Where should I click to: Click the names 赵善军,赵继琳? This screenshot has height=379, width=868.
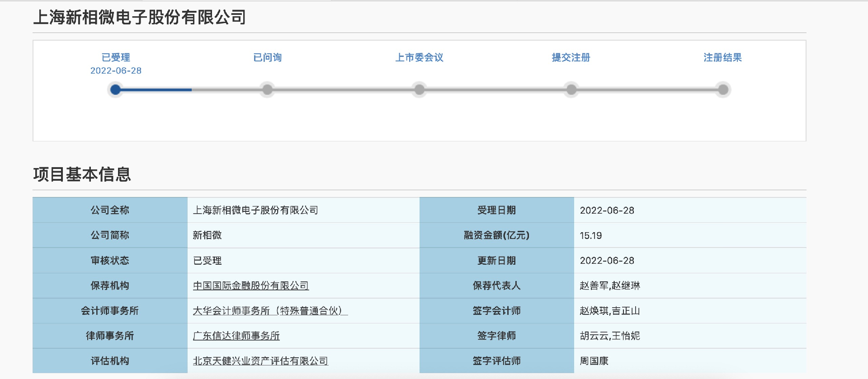610,285
